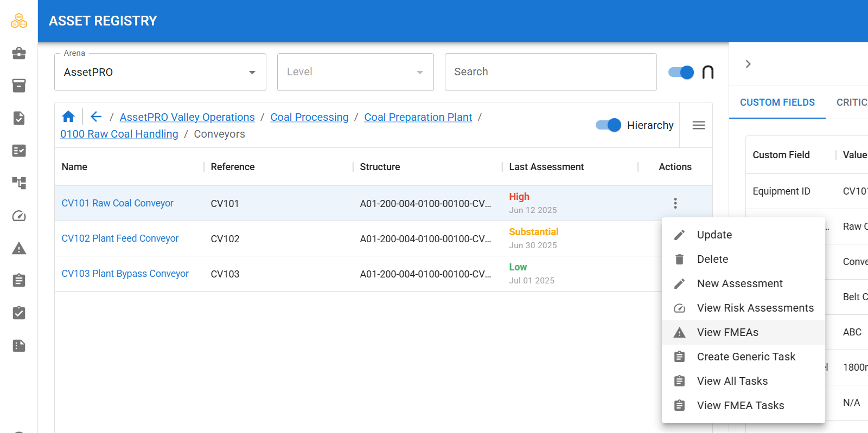Viewport: 868px width, 433px height.
Task: Open the archive box sidebar icon
Action: coord(19,86)
